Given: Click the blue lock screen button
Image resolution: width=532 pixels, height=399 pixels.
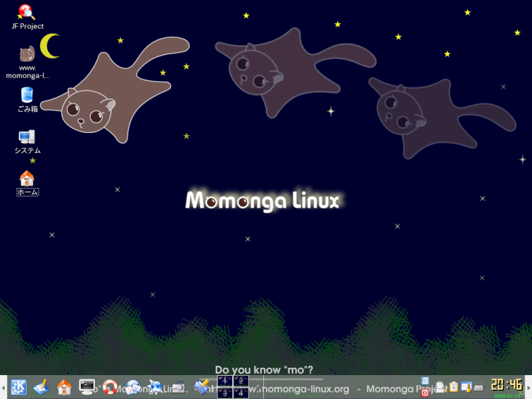Looking at the screenshot, I should point(425,380).
